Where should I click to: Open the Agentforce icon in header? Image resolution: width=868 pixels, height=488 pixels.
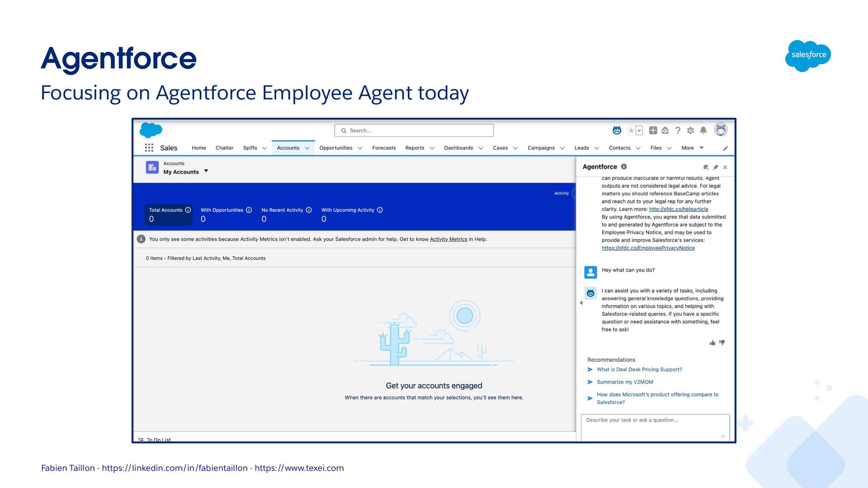[617, 131]
